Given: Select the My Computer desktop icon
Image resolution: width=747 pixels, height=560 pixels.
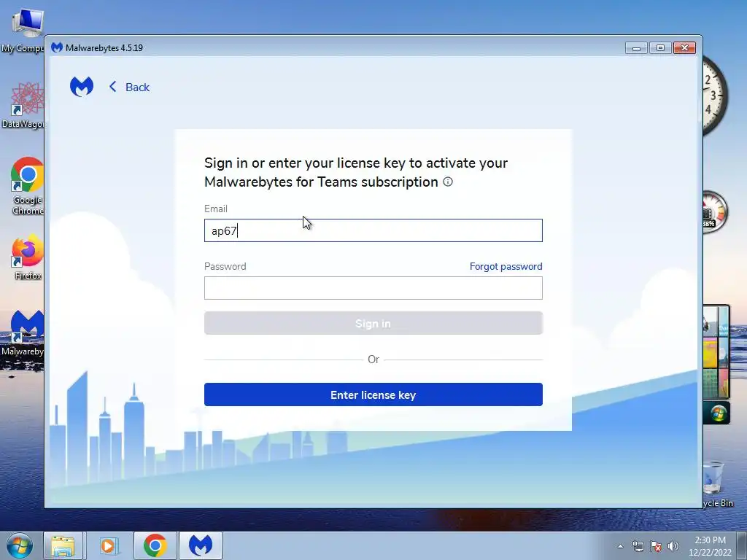Looking at the screenshot, I should [23, 31].
